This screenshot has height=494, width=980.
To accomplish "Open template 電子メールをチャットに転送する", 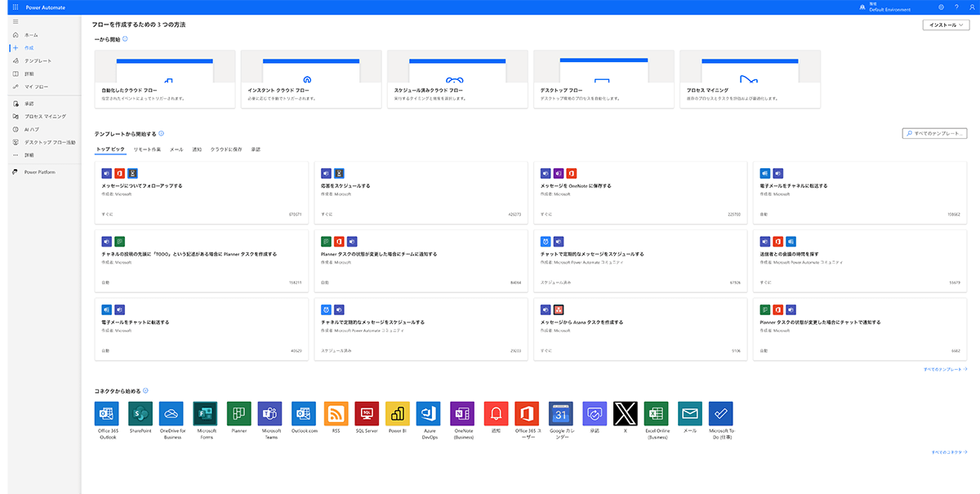I will coord(202,329).
